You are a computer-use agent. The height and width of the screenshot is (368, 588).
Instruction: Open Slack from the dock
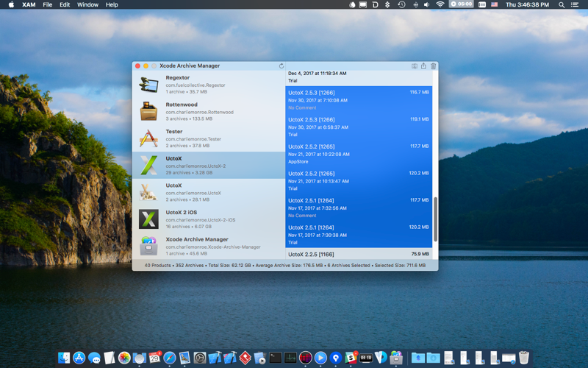[x=351, y=358]
